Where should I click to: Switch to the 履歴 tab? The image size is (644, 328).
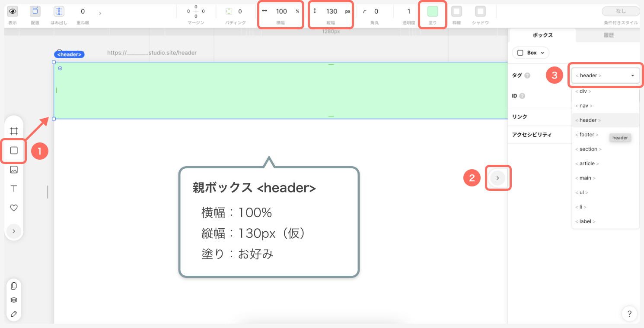pyautogui.click(x=608, y=35)
